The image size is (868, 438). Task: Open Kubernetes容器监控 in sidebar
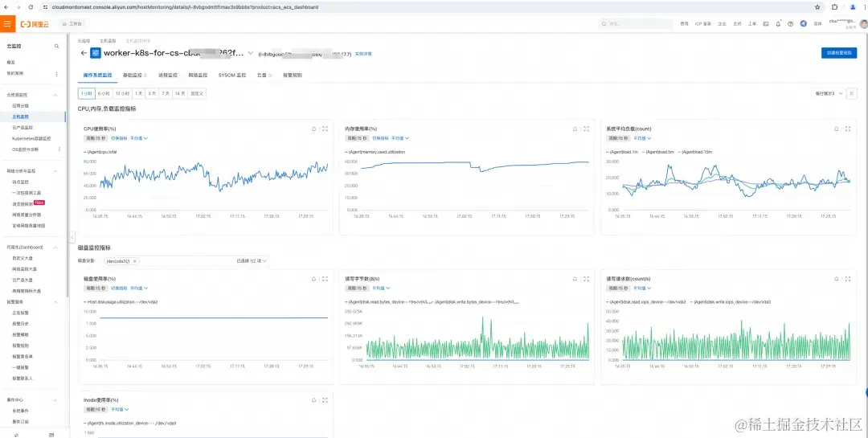point(31,138)
